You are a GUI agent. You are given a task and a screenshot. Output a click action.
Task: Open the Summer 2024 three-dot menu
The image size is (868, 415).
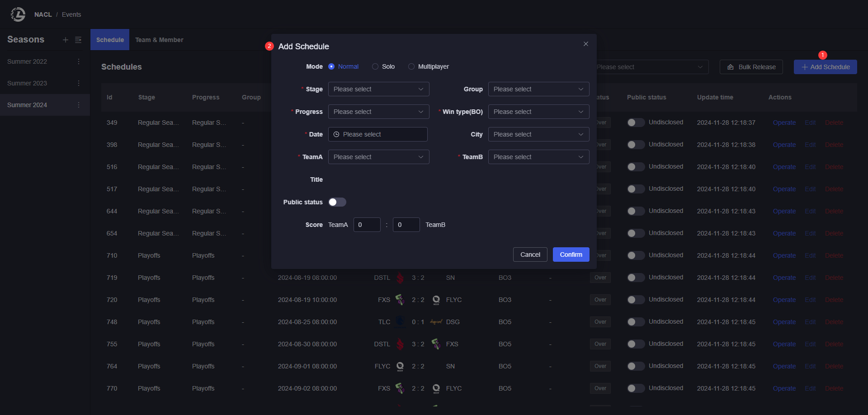pos(79,105)
